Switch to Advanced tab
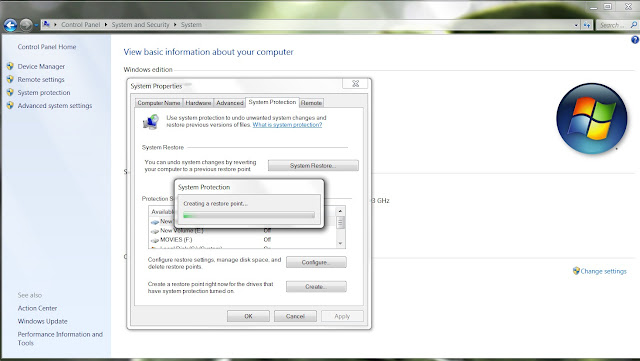Viewport: 640px width, 361px height. coord(229,103)
